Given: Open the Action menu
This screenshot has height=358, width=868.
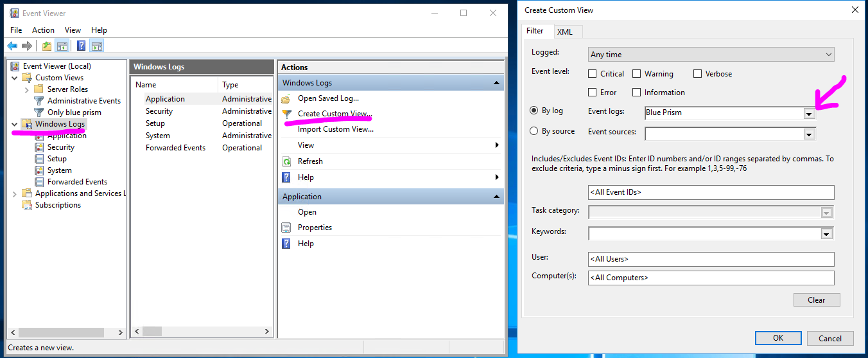Looking at the screenshot, I should coord(43,30).
